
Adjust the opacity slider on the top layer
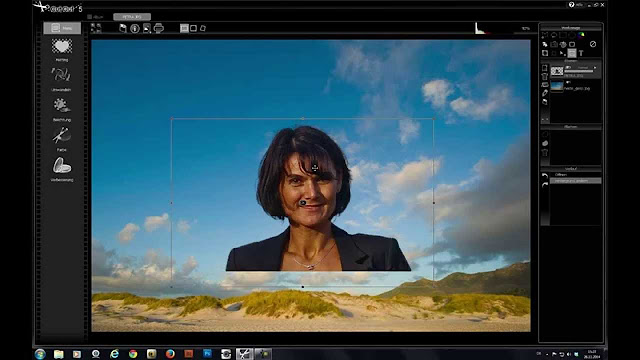click(579, 72)
